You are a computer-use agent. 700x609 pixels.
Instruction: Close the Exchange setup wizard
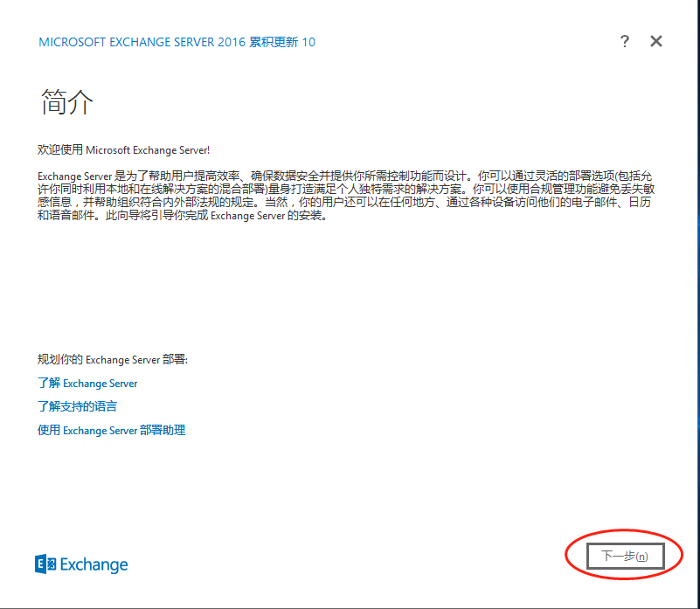pyautogui.click(x=655, y=42)
